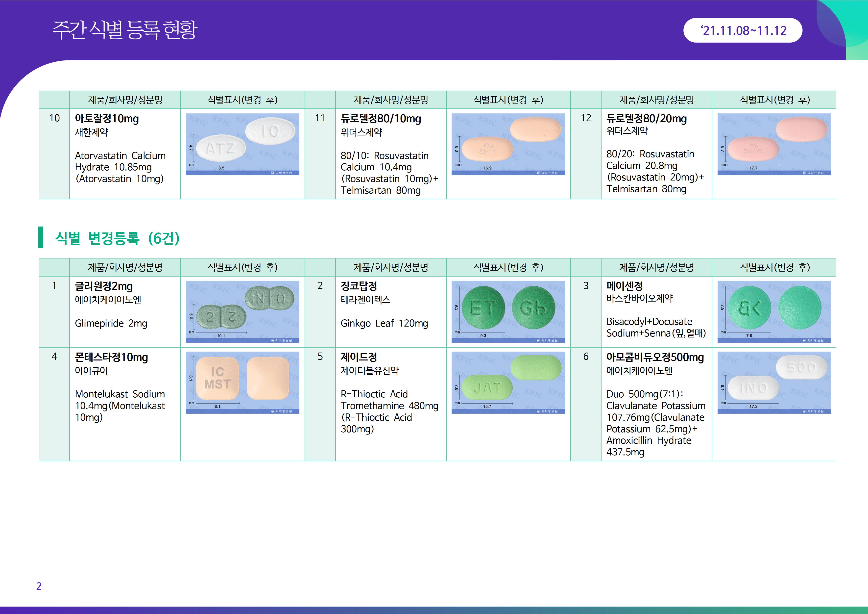This screenshot has width=868, height=614.
Task: Click the 아토잘정10mg pill image
Action: click(242, 144)
